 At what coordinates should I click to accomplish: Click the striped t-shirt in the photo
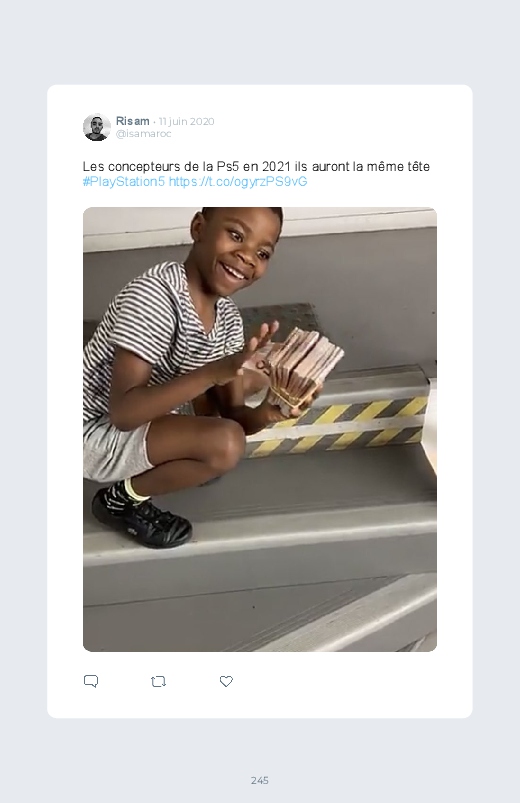159,339
